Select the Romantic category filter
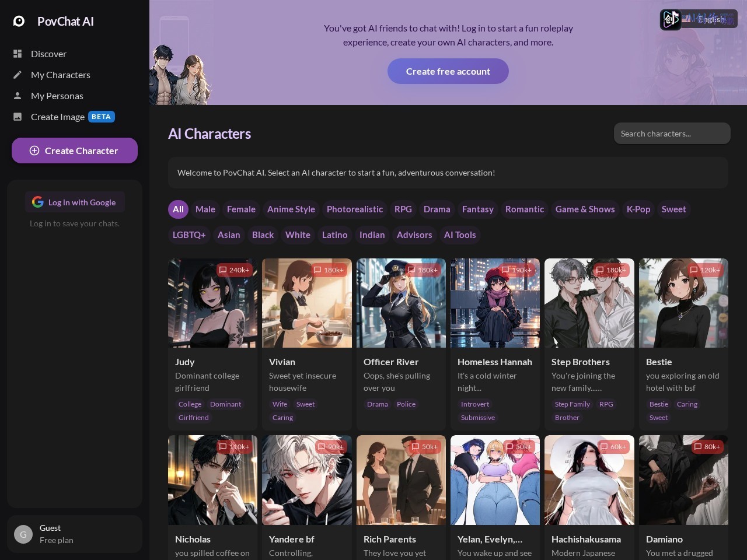Viewport: 747px width, 560px height. pos(525,209)
